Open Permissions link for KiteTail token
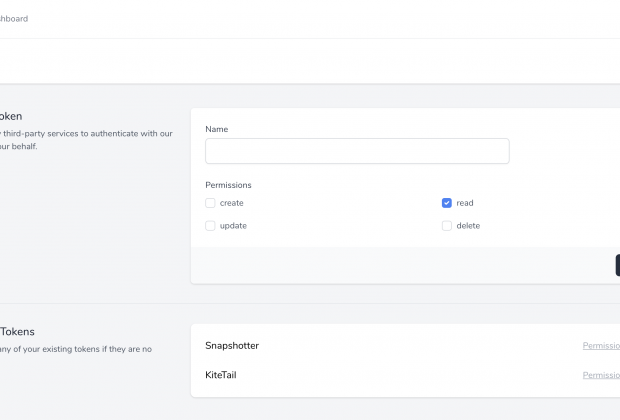Image resolution: width=620 pixels, height=420 pixels. point(601,375)
